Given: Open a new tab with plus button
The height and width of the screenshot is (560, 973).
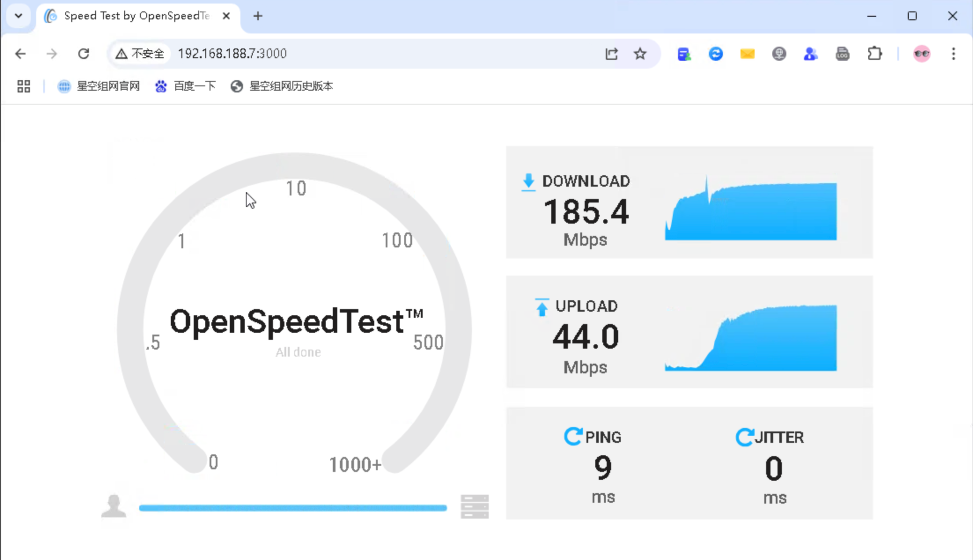Looking at the screenshot, I should (258, 16).
